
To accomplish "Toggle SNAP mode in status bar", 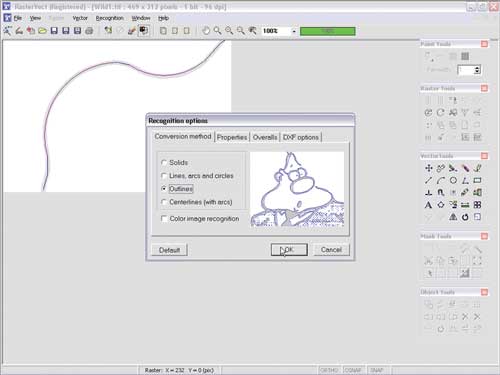I will 377,370.
